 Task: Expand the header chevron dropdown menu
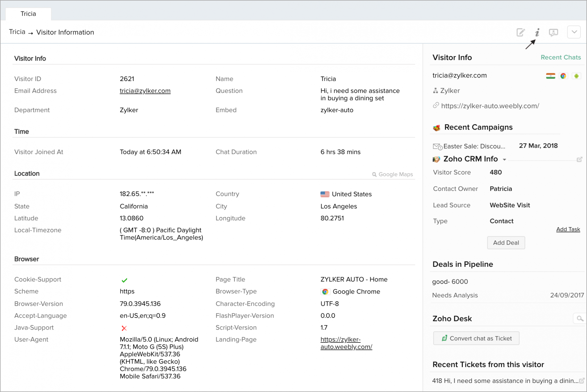click(574, 32)
